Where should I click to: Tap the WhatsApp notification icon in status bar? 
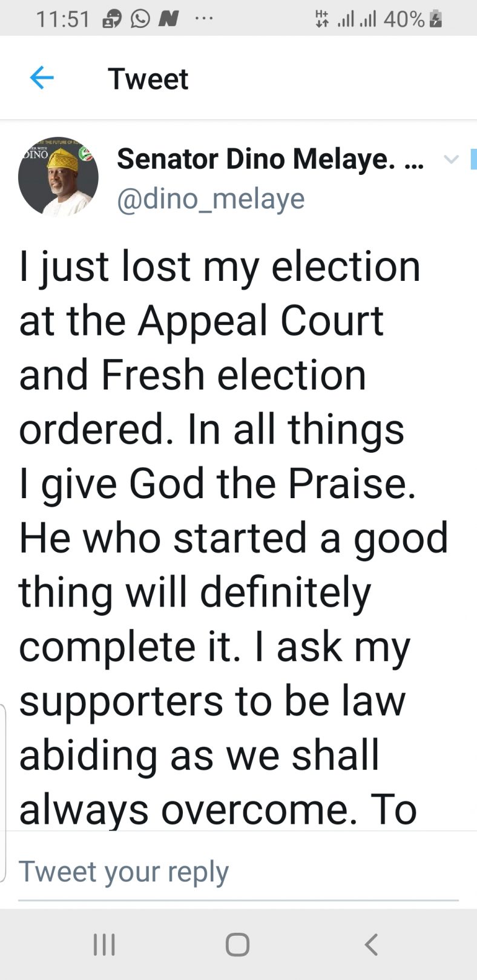[140, 19]
